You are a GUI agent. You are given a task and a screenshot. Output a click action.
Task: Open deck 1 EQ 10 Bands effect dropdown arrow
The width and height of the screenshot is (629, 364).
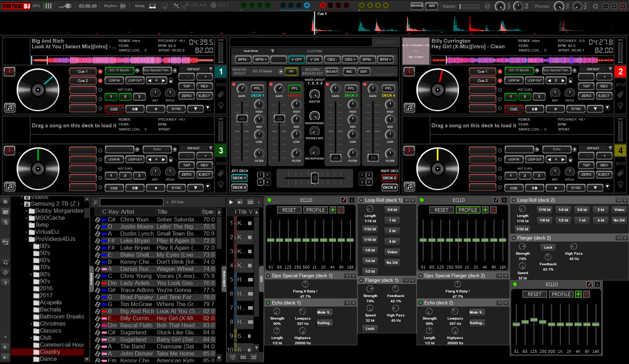[x=137, y=71]
